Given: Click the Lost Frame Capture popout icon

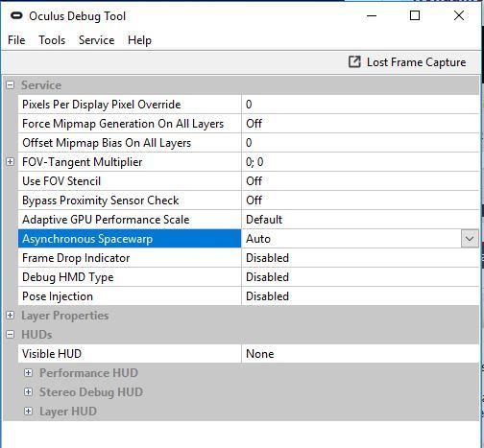Looking at the screenshot, I should click(x=354, y=62).
